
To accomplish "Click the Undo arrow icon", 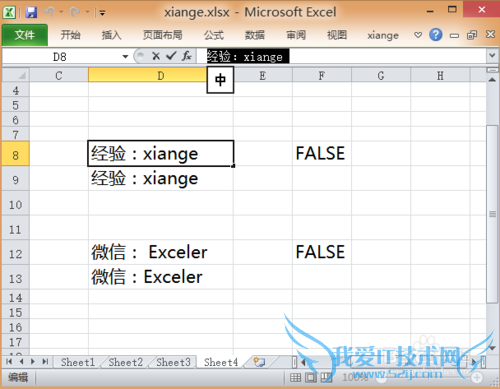I will 49,12.
